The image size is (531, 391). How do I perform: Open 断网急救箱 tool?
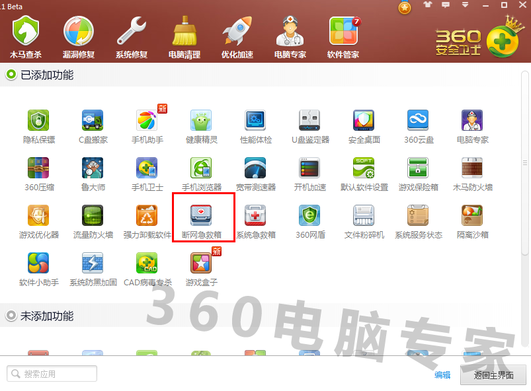201,221
